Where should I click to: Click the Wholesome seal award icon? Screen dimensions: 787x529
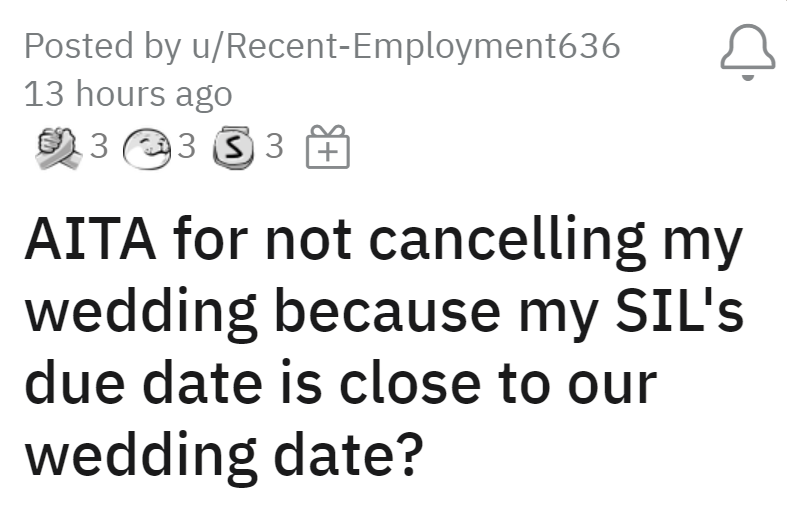(x=145, y=148)
